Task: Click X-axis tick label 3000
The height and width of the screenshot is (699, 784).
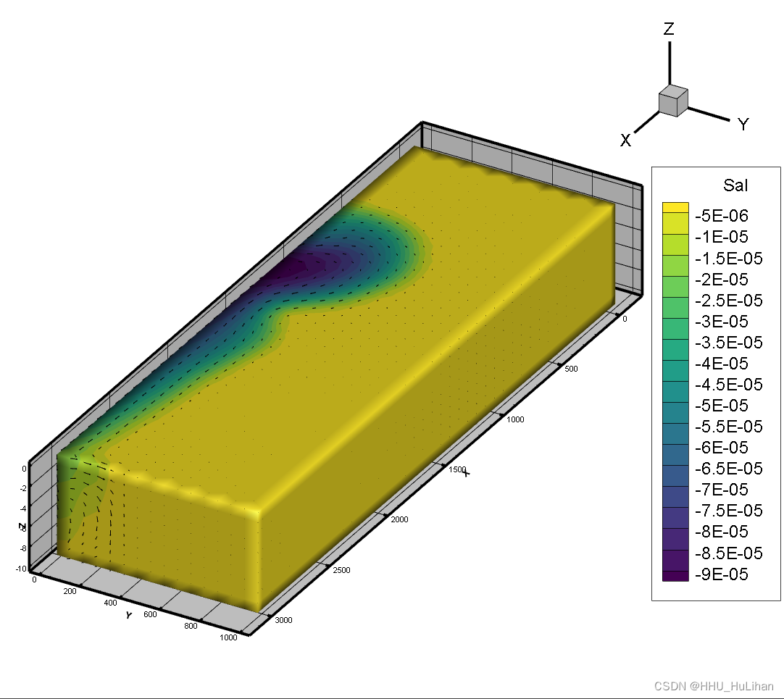Action: coord(283,620)
